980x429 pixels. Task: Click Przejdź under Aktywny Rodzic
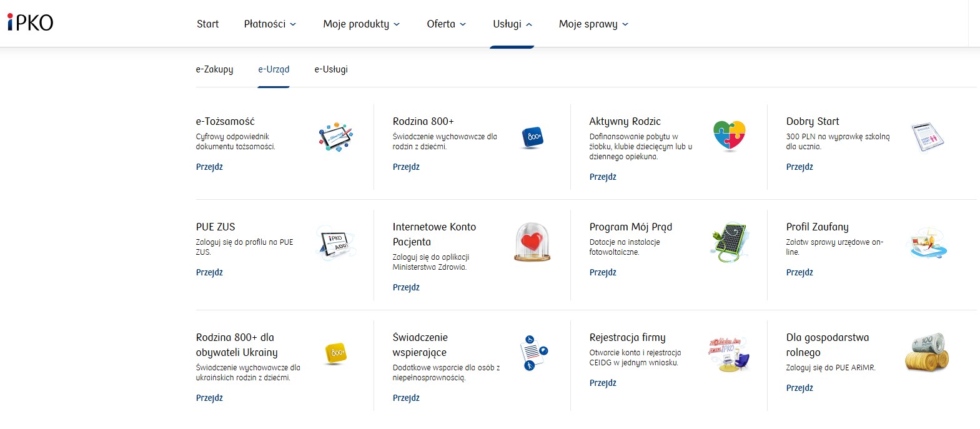tap(603, 177)
